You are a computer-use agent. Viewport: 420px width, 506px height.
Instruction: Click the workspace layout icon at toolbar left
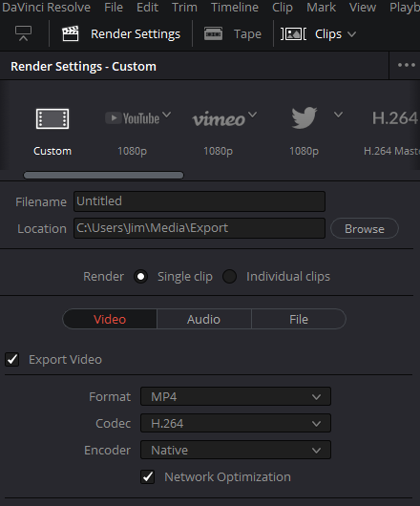click(23, 33)
